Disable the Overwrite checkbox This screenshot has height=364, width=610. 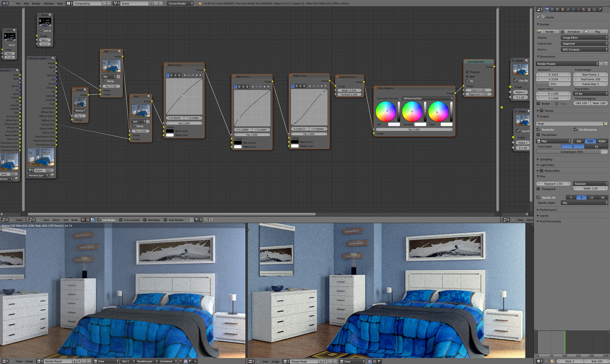click(539, 129)
